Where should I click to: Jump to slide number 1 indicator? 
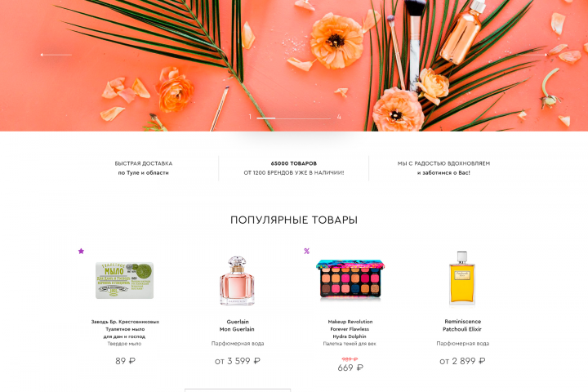point(250,117)
